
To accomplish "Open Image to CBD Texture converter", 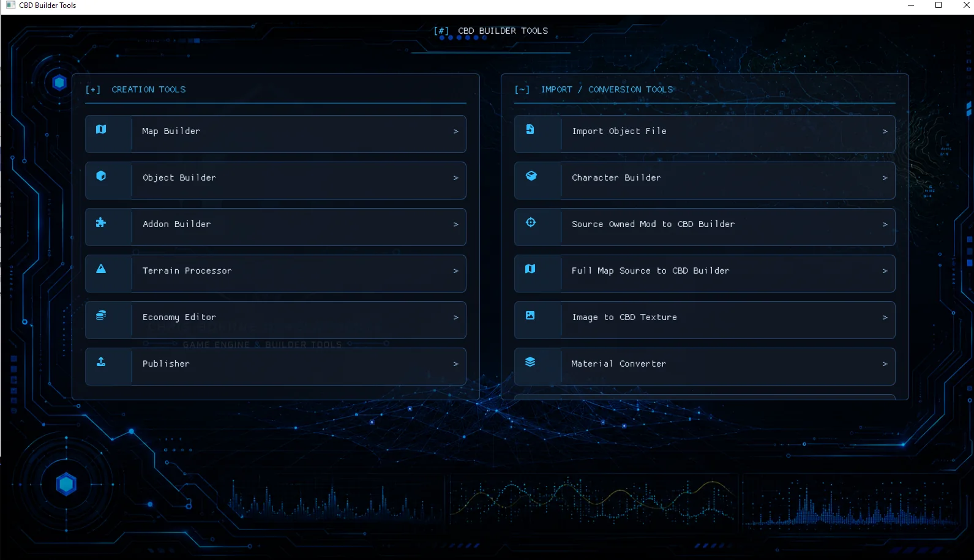I will 705,320.
